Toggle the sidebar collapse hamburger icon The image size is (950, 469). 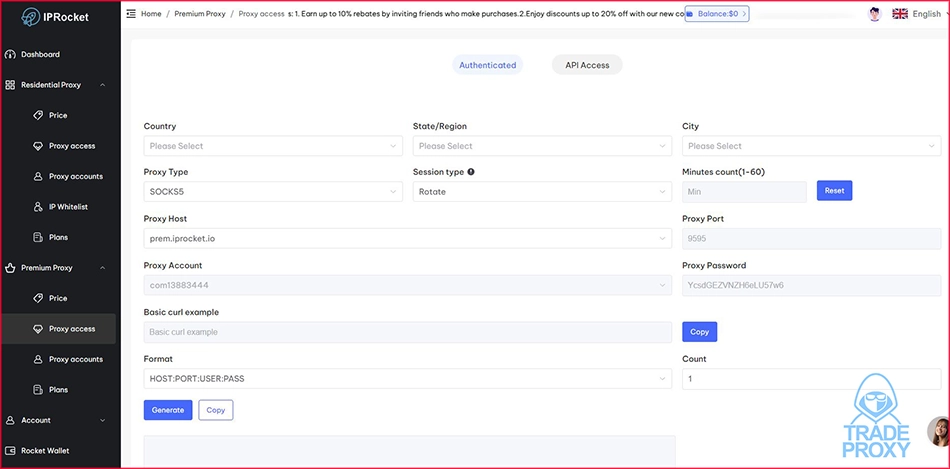[x=131, y=13]
